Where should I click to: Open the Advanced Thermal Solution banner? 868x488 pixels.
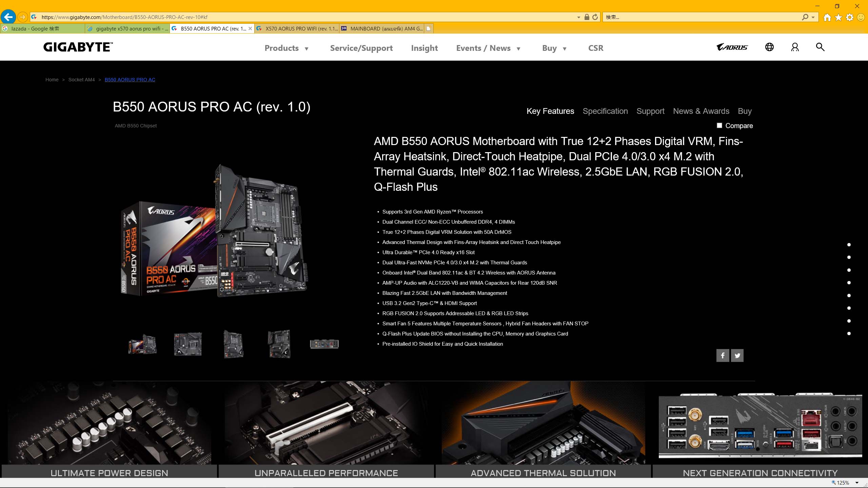click(x=543, y=430)
